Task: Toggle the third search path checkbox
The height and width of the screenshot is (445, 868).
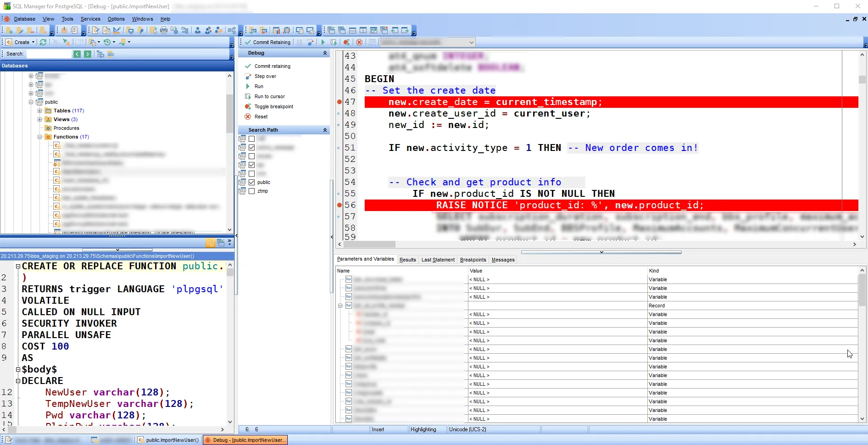Action: [252, 156]
